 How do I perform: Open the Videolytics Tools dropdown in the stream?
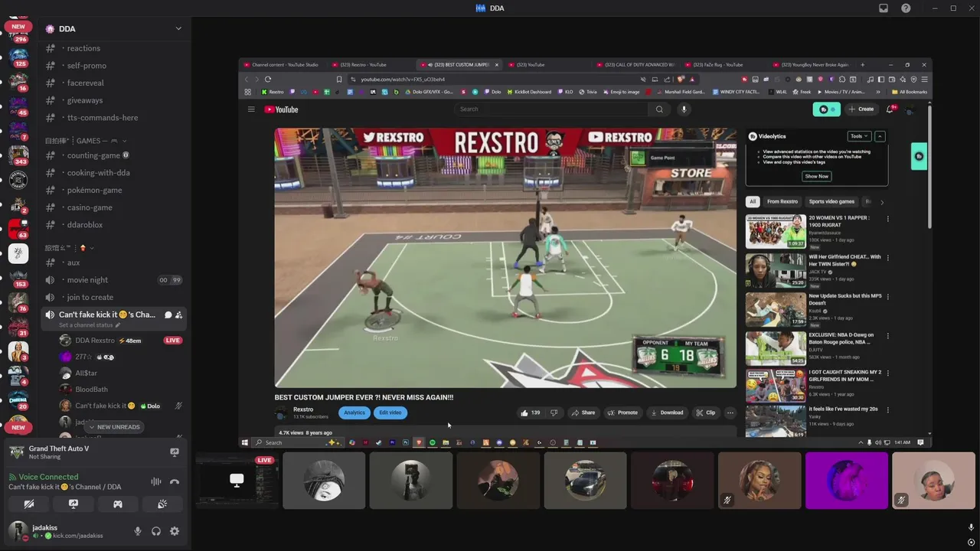pos(859,136)
